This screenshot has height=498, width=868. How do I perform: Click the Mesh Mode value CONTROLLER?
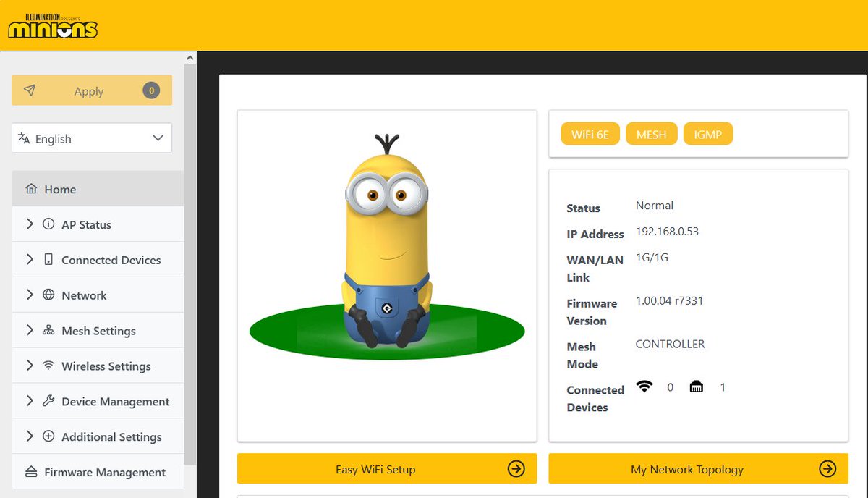click(x=670, y=344)
